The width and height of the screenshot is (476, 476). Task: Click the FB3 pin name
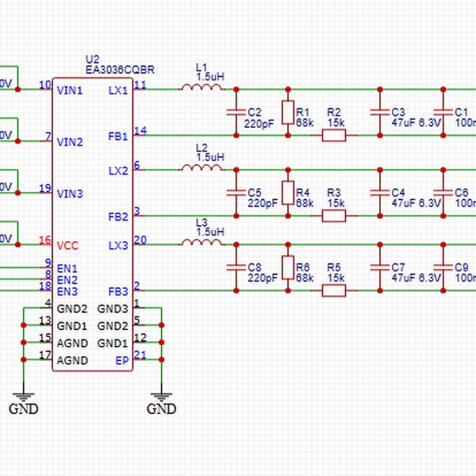tap(118, 291)
